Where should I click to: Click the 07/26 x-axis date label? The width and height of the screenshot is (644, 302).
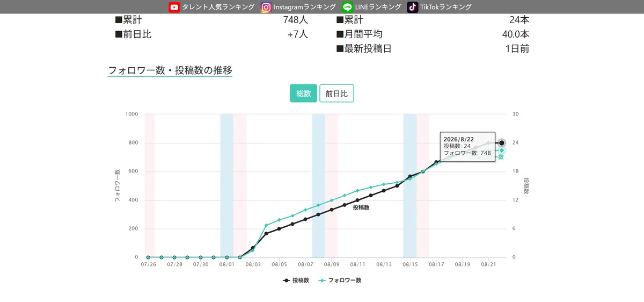148,264
